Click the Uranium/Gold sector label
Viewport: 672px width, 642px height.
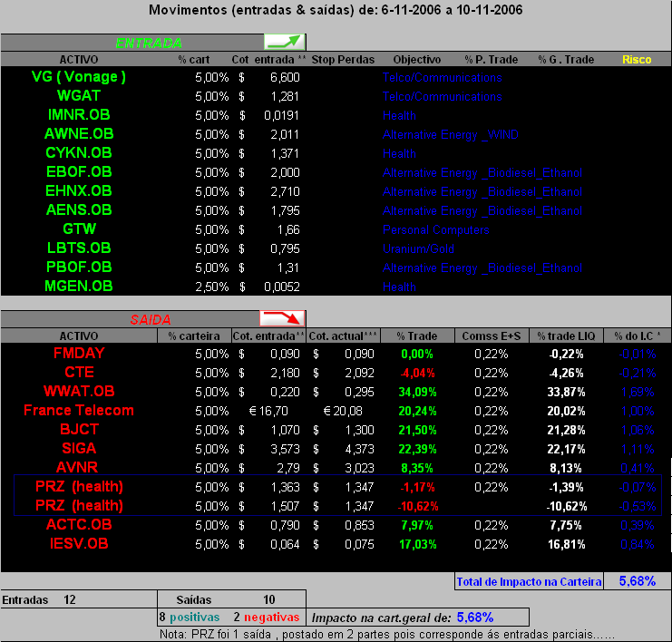[418, 249]
